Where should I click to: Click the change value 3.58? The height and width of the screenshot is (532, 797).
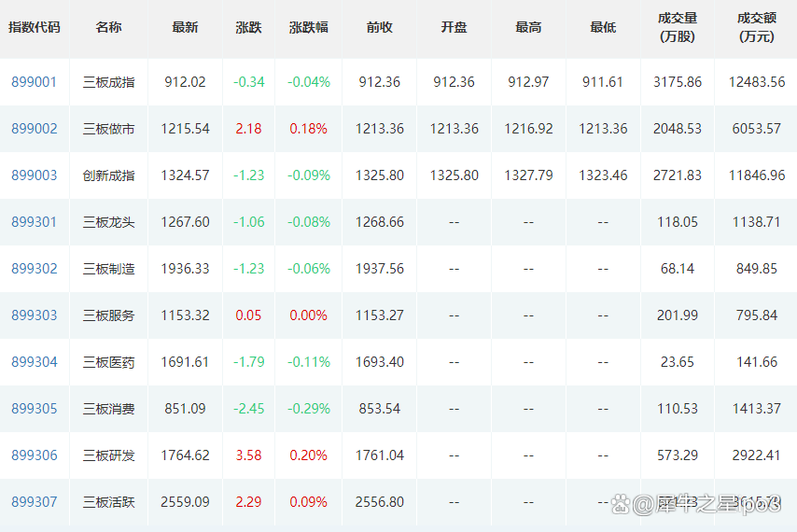click(248, 455)
